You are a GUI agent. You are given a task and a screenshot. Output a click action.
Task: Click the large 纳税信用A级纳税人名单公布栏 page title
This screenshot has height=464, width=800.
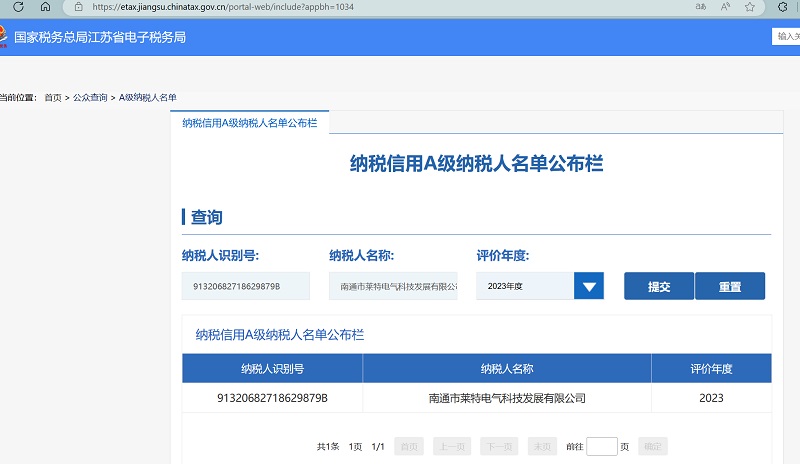(x=477, y=164)
